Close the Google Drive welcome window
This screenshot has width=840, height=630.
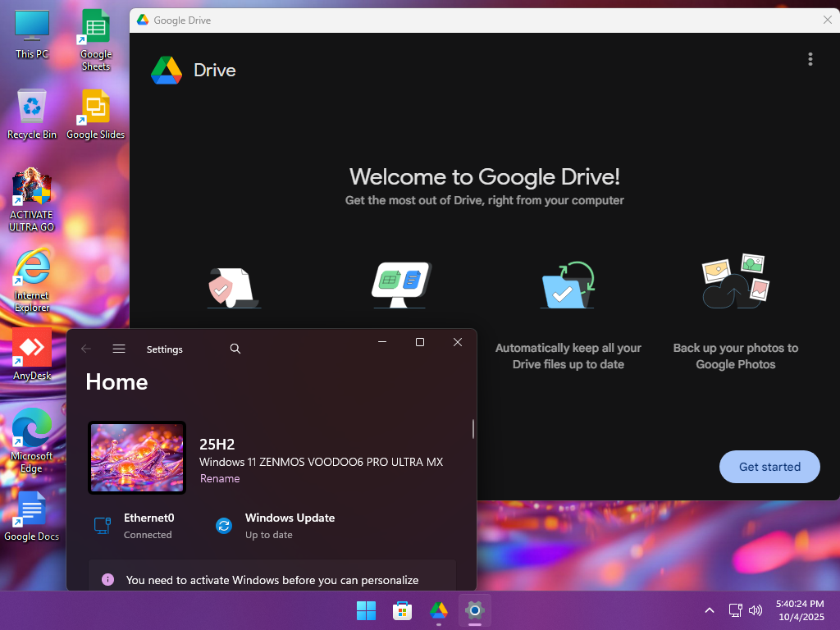click(827, 20)
